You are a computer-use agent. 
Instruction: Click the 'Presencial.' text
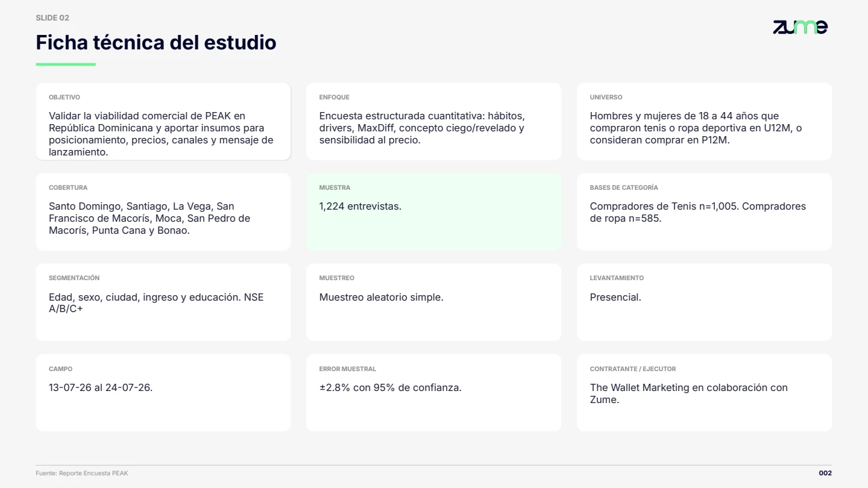[615, 297]
